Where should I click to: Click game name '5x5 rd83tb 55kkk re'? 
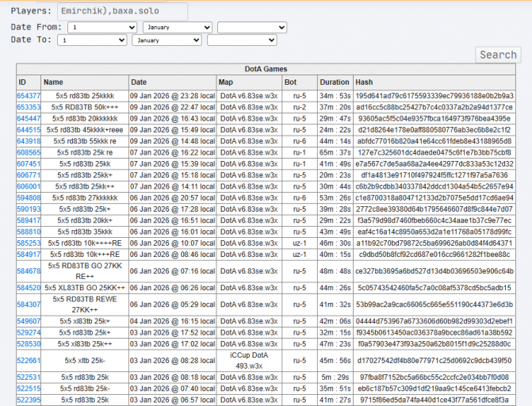(85, 141)
